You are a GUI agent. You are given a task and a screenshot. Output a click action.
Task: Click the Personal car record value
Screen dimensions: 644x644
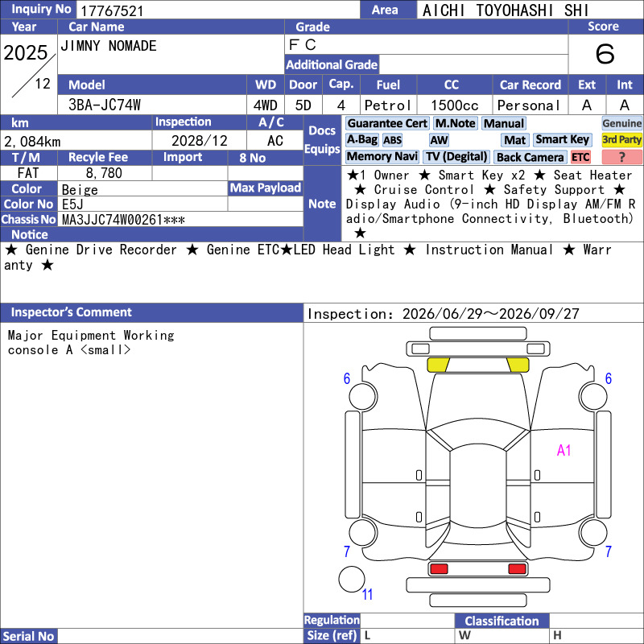(x=529, y=105)
